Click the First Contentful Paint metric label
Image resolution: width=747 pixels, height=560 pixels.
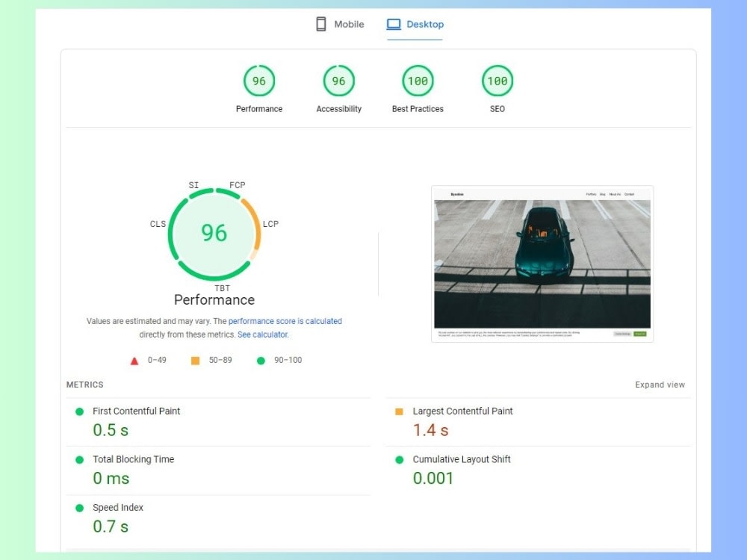pyautogui.click(x=136, y=411)
